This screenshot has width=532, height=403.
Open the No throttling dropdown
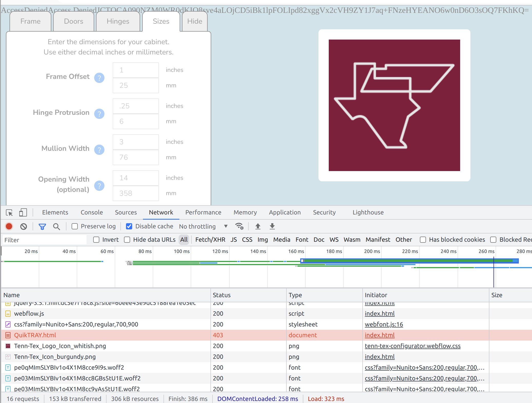204,226
